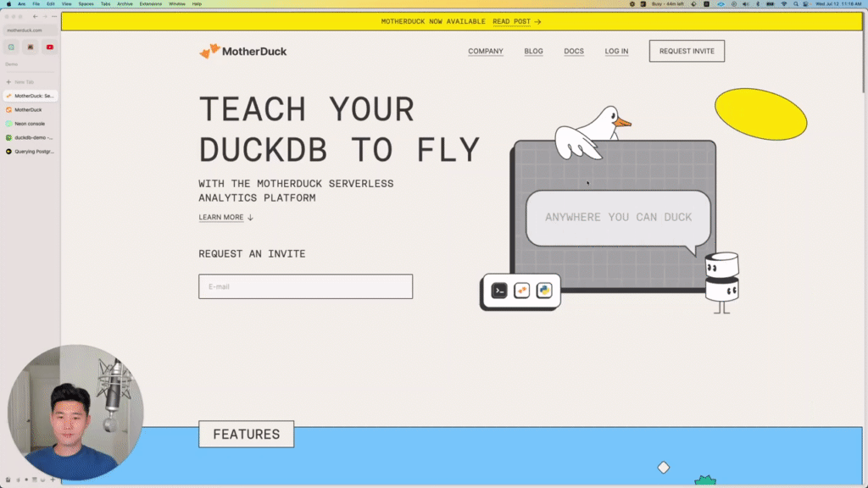This screenshot has height=488, width=868.
Task: Open Control Center in the menu bar
Action: click(x=806, y=4)
